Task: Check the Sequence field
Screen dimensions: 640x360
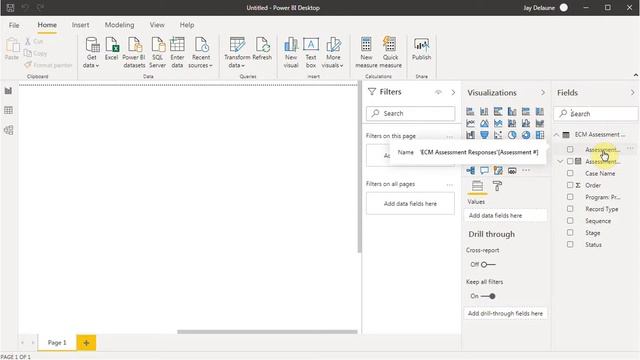Action: pyautogui.click(x=570, y=220)
